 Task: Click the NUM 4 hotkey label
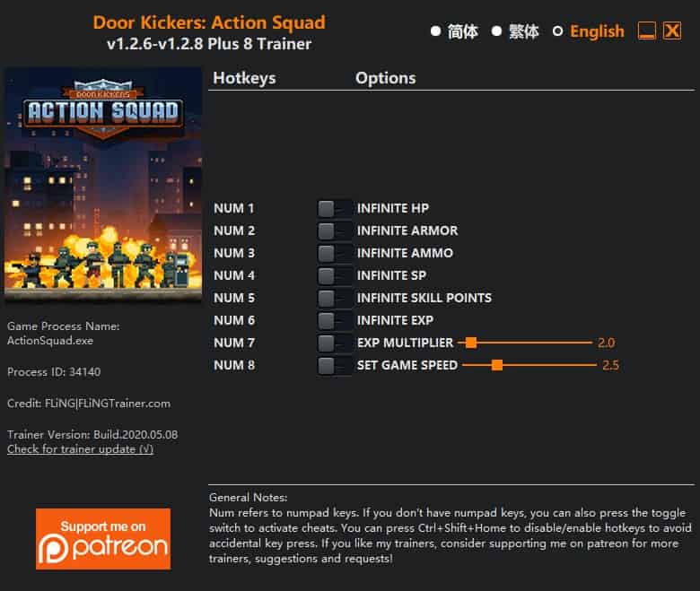tap(234, 275)
